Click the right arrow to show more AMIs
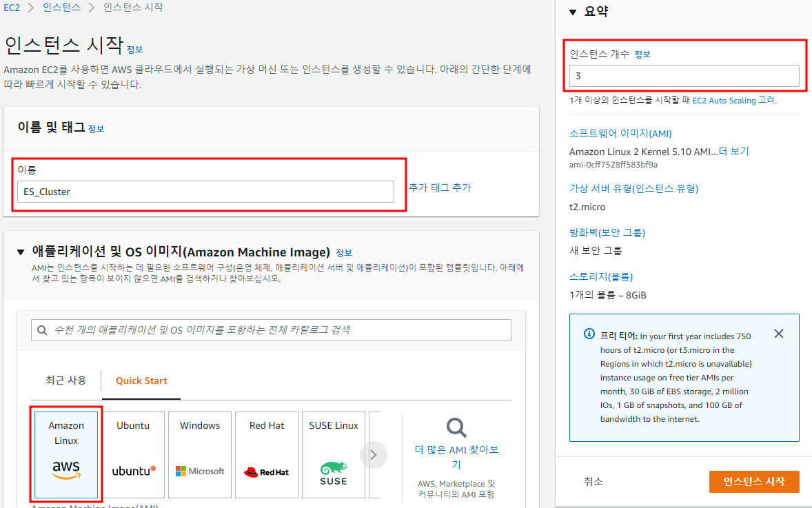Image resolution: width=812 pixels, height=508 pixels. [x=374, y=455]
